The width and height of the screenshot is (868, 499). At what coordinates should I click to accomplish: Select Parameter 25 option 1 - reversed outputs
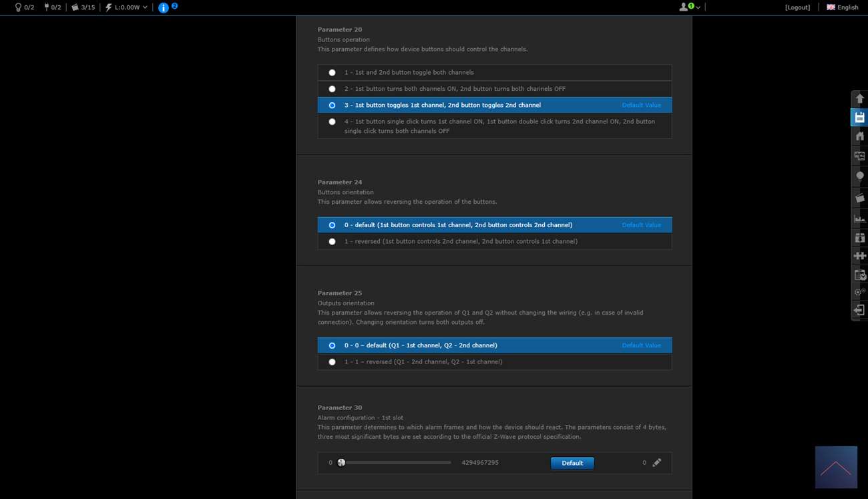click(x=495, y=361)
